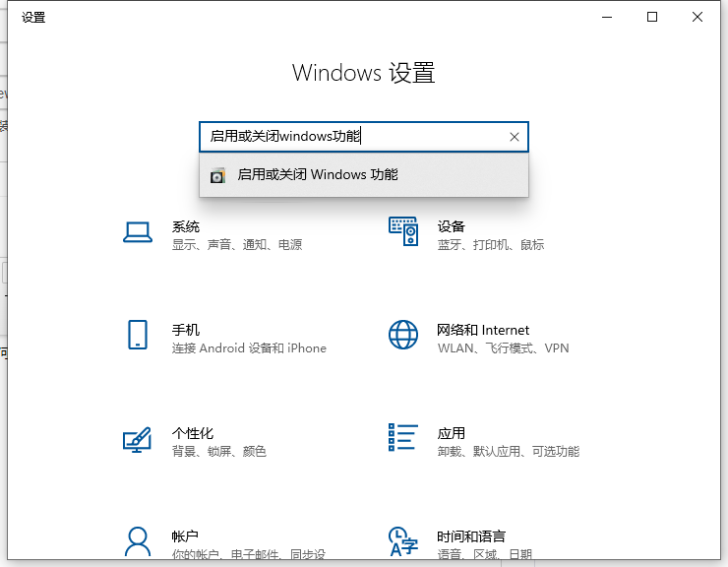
Task: Clear search text with the X button
Action: 514,137
